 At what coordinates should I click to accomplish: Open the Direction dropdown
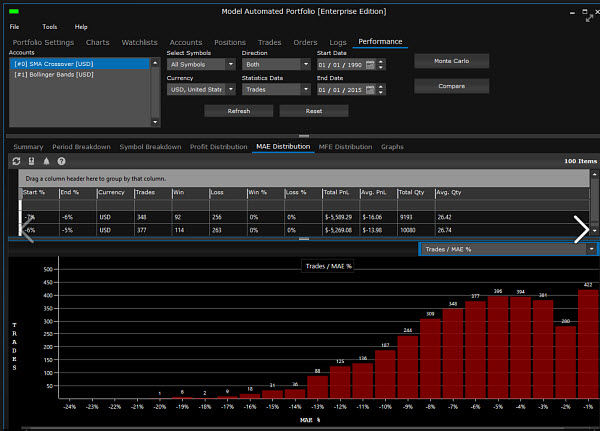point(305,64)
